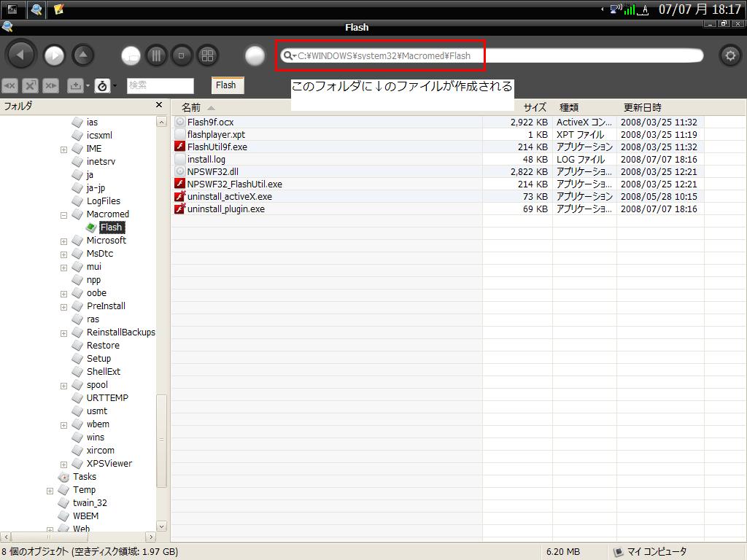This screenshot has height=560, width=747.
Task: Select the uninstall_activeX.exe file icon
Action: (179, 196)
